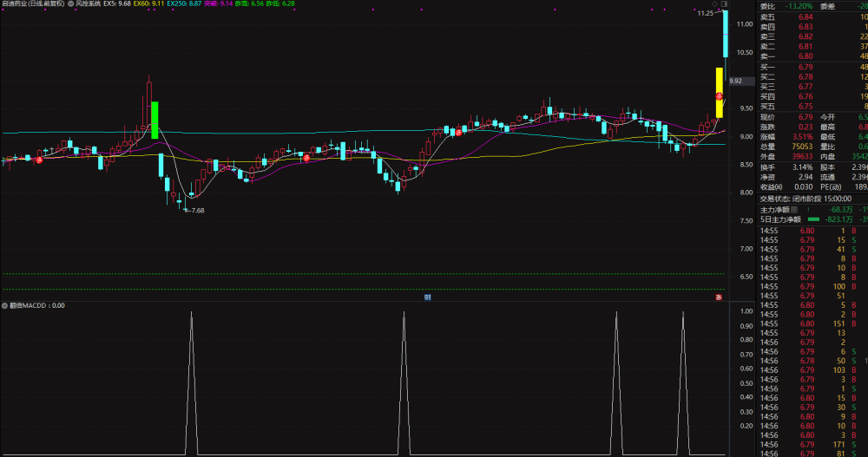Click the 净资 2.94 value
868x457 pixels.
click(x=806, y=177)
